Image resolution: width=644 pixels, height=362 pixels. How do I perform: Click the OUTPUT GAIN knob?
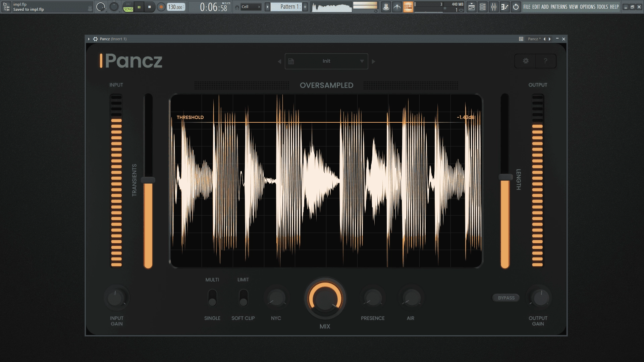click(x=540, y=298)
